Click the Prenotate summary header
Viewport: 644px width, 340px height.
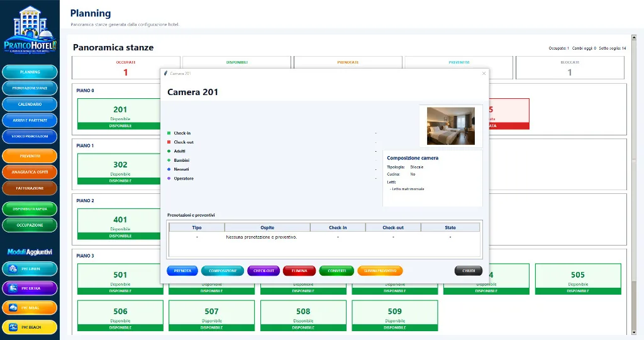click(348, 62)
